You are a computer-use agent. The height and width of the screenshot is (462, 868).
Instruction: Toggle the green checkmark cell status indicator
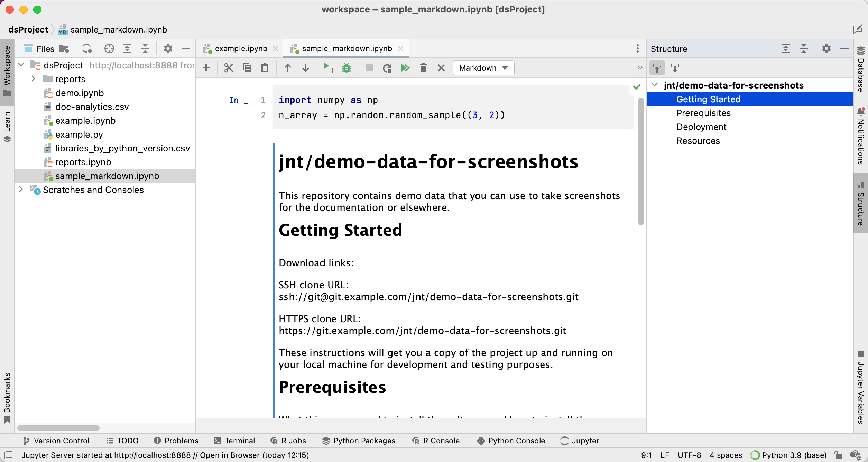pyautogui.click(x=637, y=87)
